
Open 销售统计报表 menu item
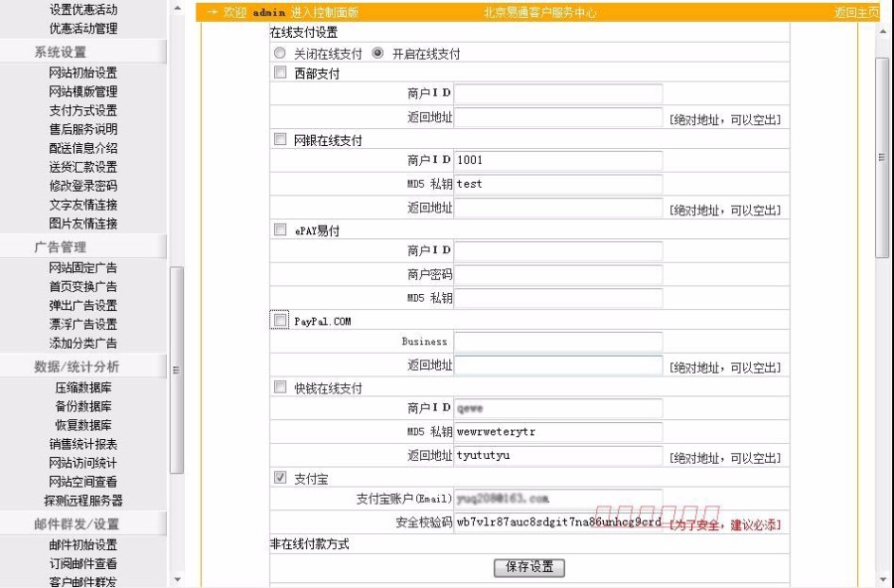tap(83, 444)
